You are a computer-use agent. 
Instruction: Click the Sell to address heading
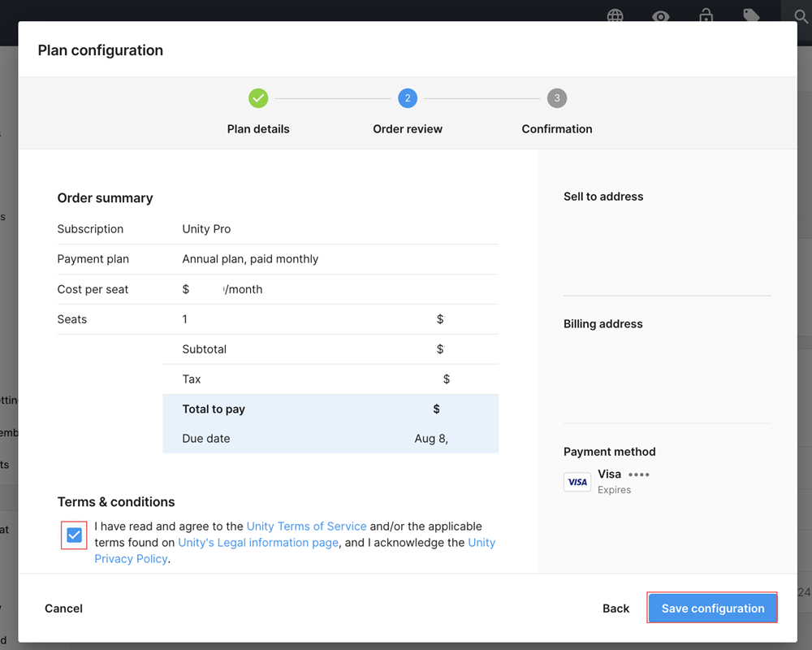coord(603,197)
